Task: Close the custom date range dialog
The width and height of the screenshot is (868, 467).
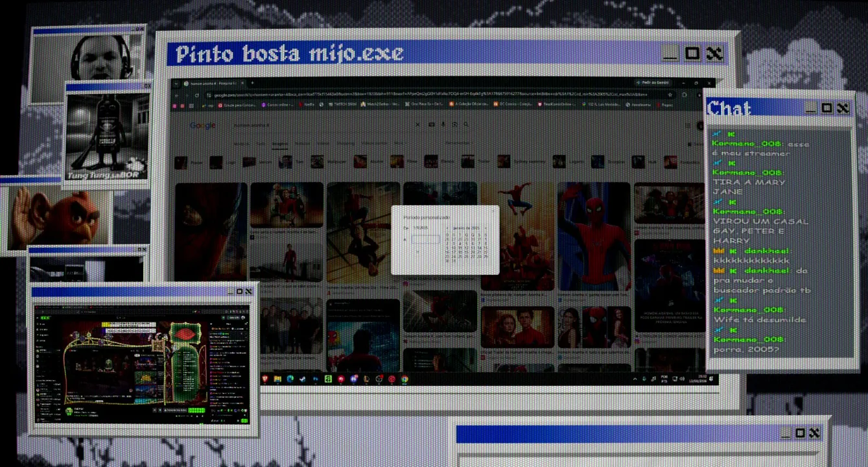Action: coord(493,211)
